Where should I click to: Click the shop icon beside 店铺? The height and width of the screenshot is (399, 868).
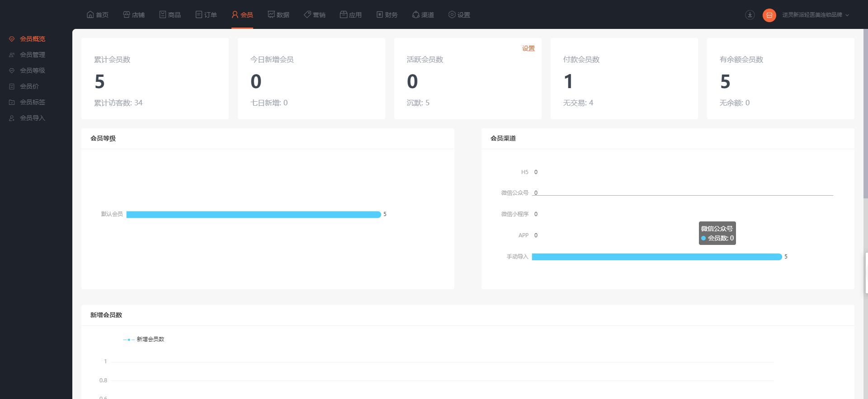126,14
